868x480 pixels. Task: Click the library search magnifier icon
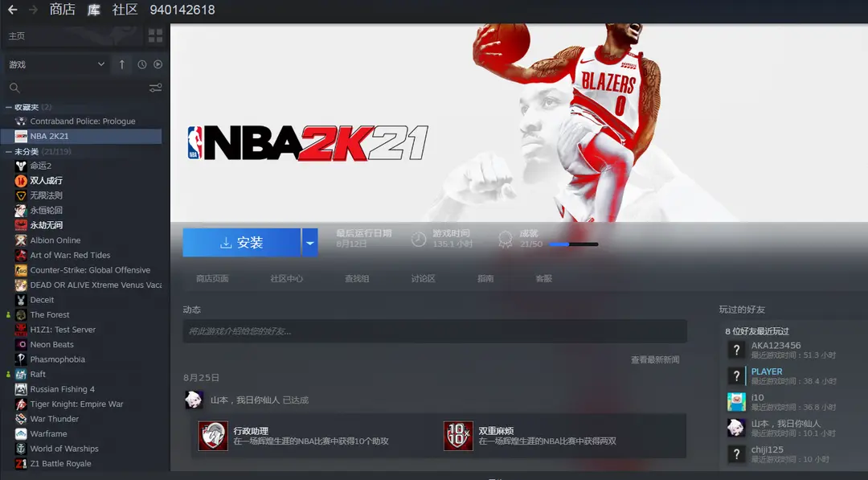point(15,88)
